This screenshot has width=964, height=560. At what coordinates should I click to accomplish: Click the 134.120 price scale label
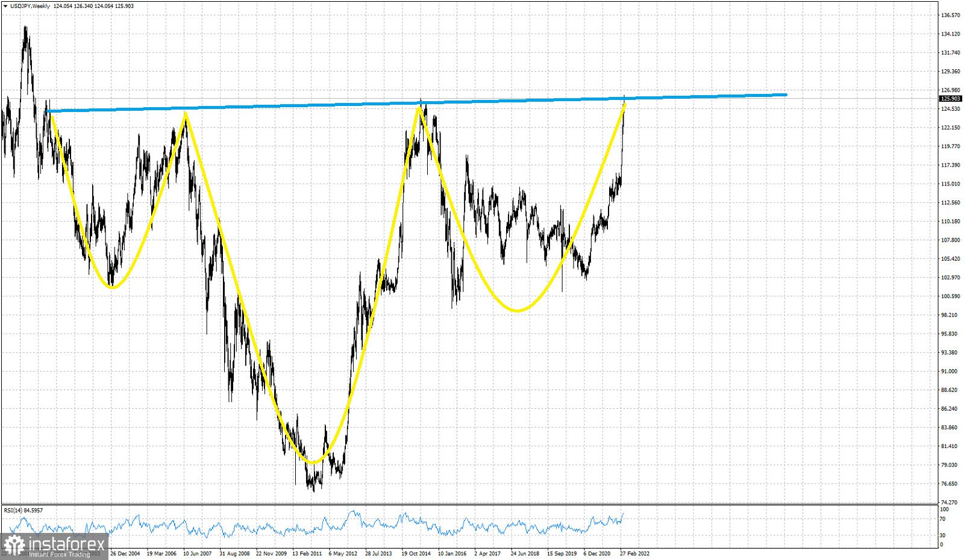pyautogui.click(x=950, y=34)
